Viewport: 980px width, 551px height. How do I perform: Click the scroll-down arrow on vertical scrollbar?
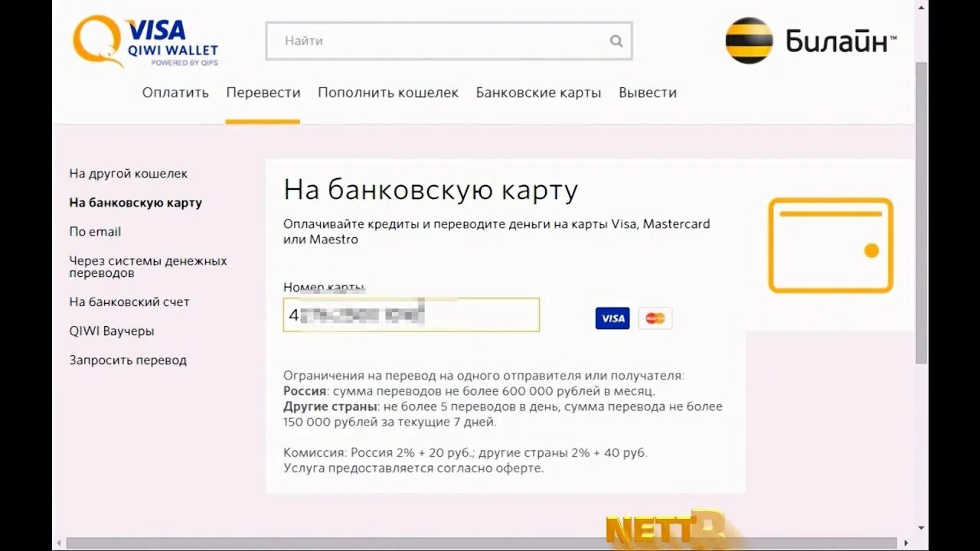tap(922, 528)
